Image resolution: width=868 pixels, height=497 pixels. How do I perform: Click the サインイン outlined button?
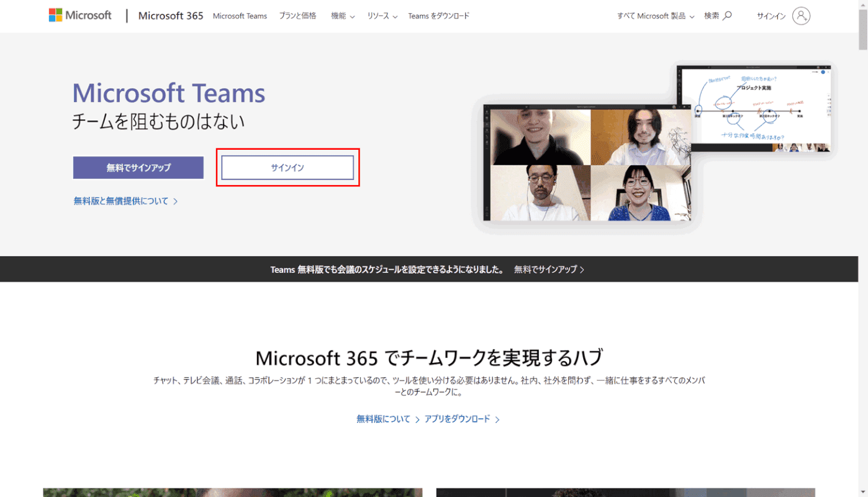click(x=287, y=168)
